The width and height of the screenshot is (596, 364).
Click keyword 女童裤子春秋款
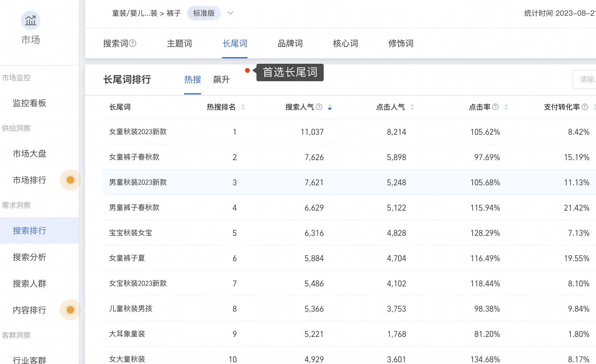click(134, 157)
